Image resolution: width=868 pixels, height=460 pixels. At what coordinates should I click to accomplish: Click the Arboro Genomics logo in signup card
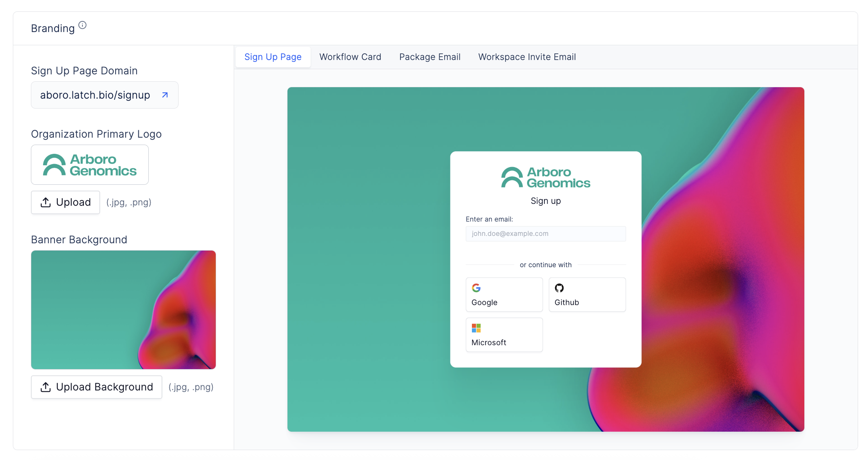(x=546, y=177)
